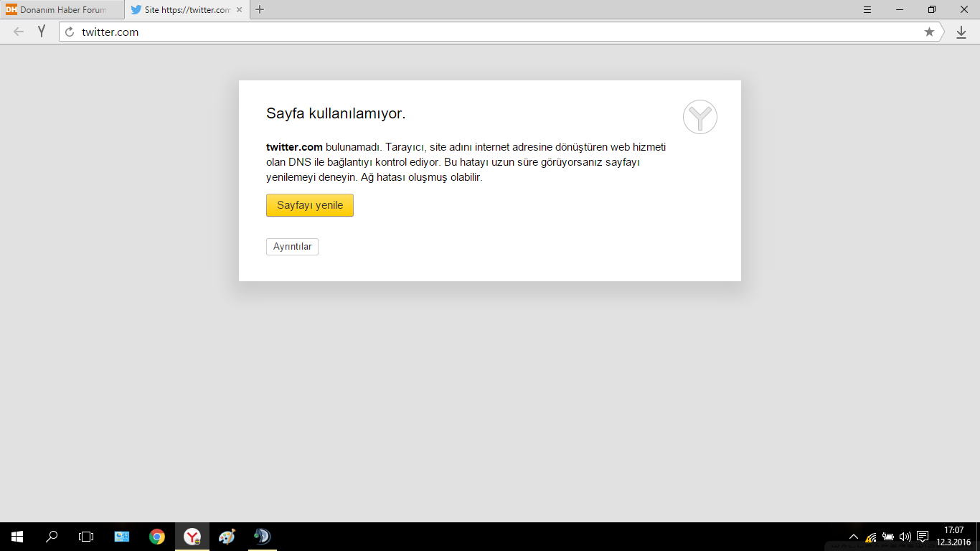Expand Ayrıntılar details button

click(292, 247)
